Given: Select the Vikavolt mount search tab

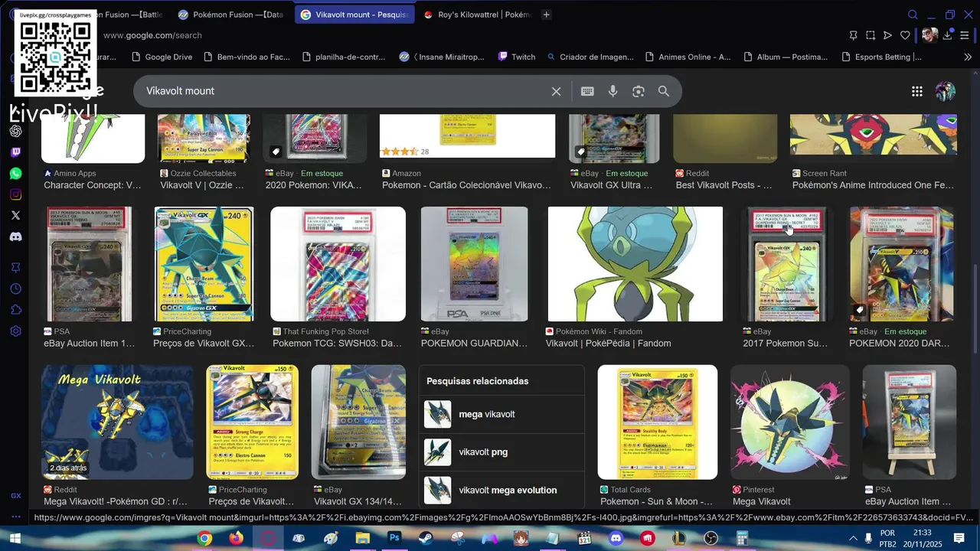Looking at the screenshot, I should pos(354,15).
